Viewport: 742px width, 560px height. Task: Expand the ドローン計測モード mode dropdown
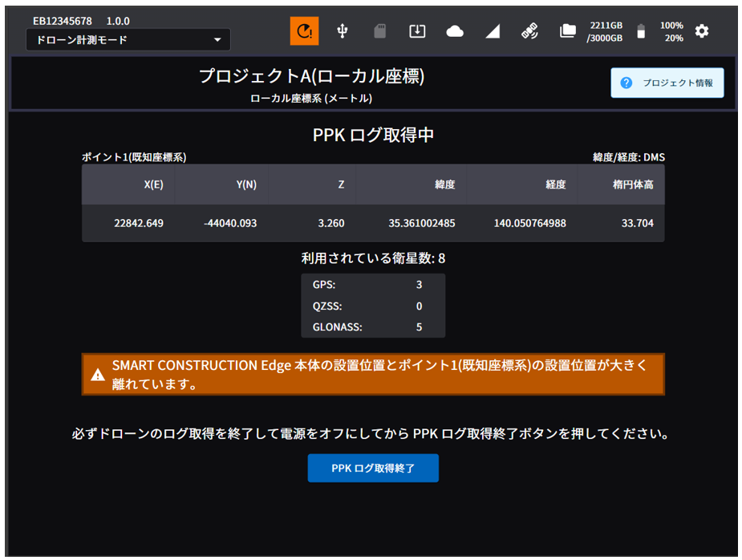pos(128,40)
